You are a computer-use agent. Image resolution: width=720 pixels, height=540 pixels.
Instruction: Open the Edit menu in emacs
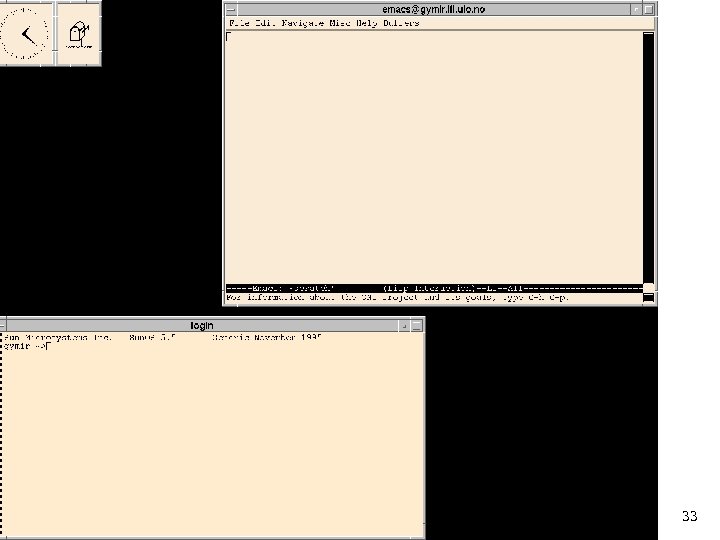tap(265, 23)
